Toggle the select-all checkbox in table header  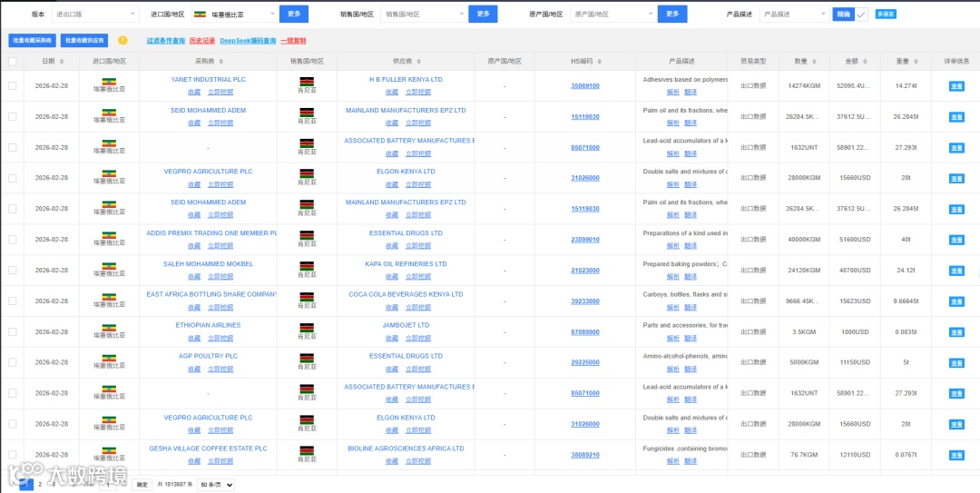coord(13,62)
